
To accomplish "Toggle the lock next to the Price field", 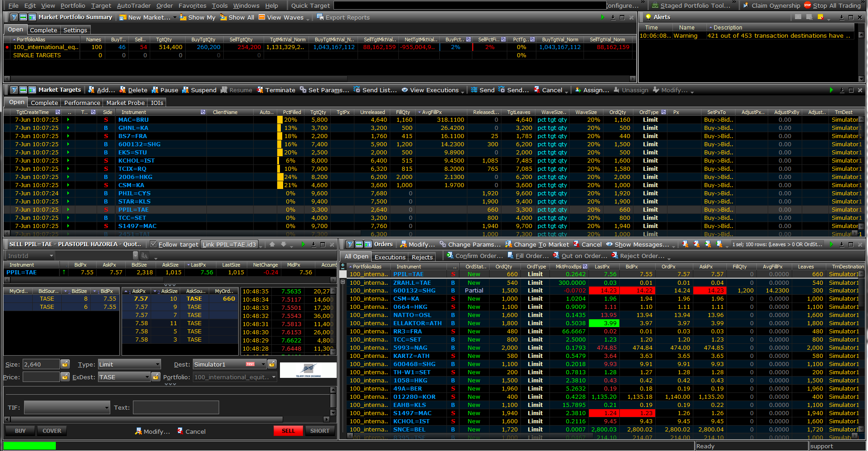I will [65, 377].
